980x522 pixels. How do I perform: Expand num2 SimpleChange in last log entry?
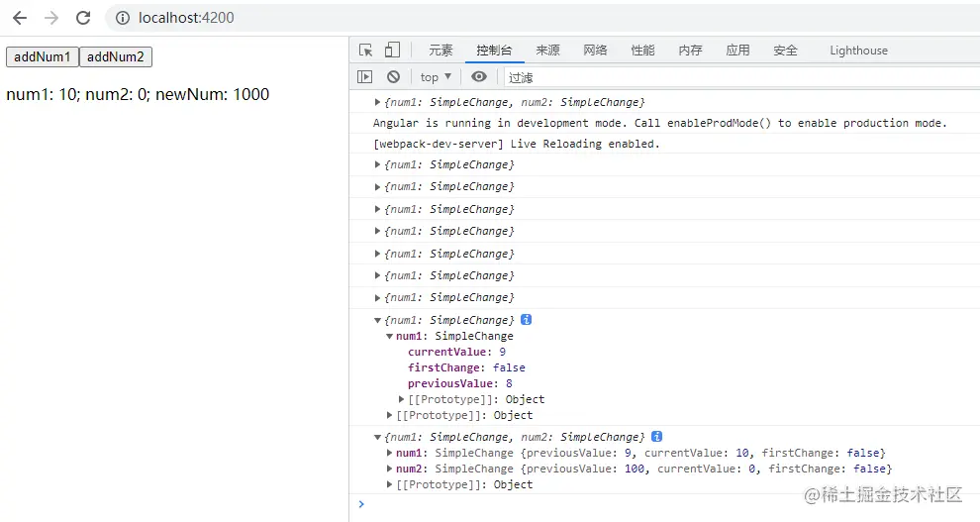click(x=390, y=469)
